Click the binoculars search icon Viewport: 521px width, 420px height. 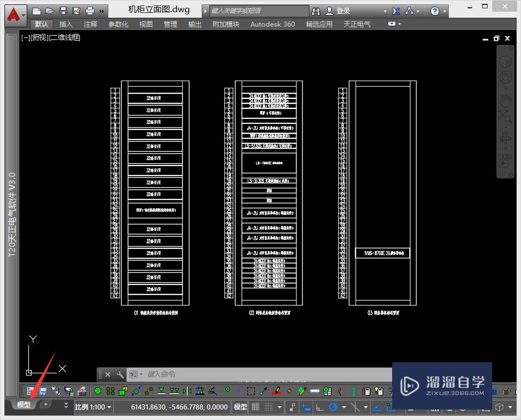[x=316, y=11]
